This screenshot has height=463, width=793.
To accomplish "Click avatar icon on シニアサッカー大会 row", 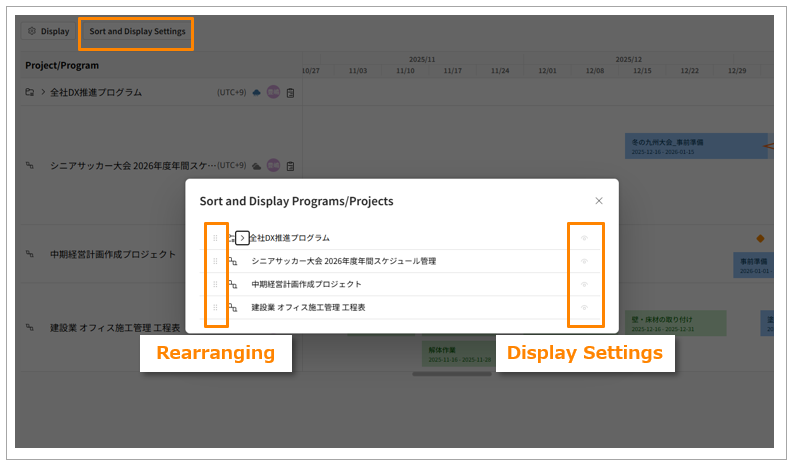I will (x=273, y=165).
